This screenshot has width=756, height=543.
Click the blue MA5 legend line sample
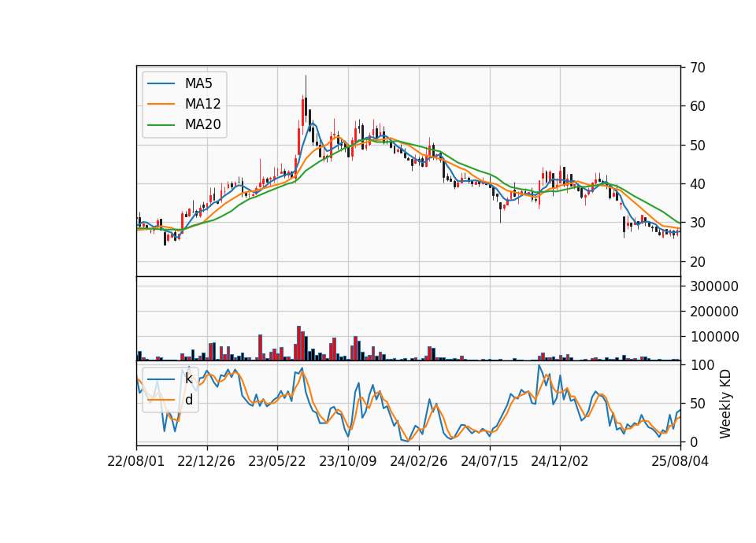tap(161, 83)
